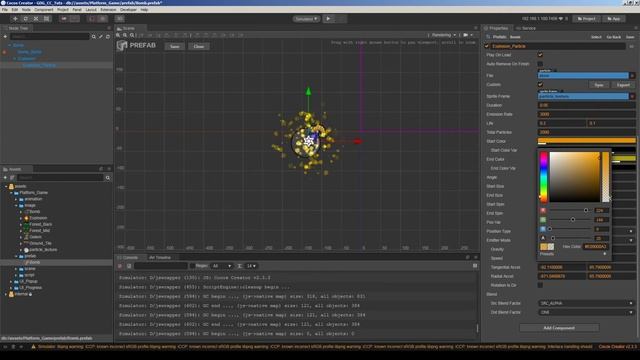Click the Node Tree search magnifier icon
The height and width of the screenshot is (360, 640).
(93, 37)
